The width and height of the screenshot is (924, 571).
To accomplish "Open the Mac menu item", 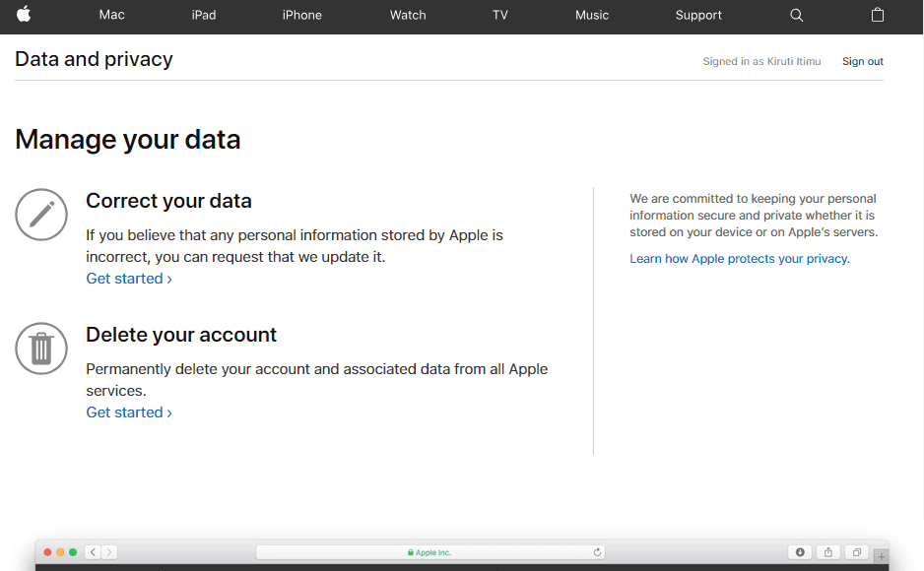I will tap(112, 15).
